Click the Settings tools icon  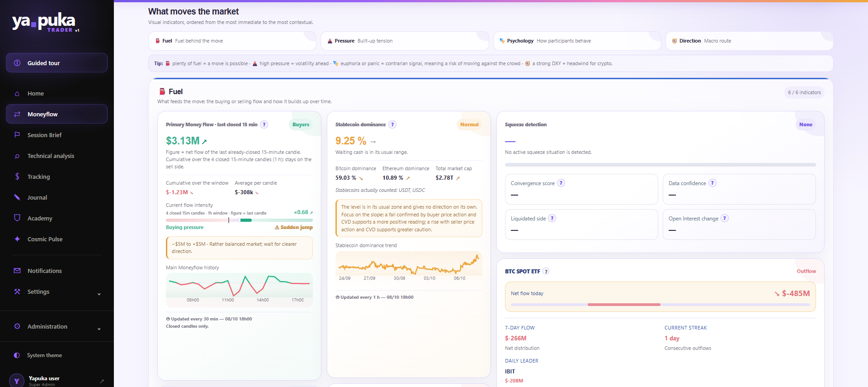(x=17, y=291)
